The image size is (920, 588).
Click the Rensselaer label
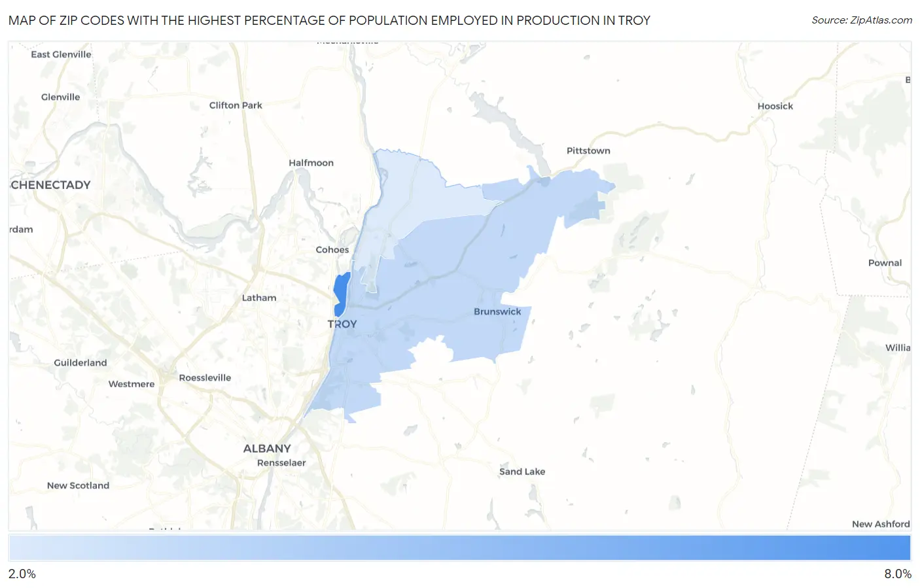pos(281,463)
